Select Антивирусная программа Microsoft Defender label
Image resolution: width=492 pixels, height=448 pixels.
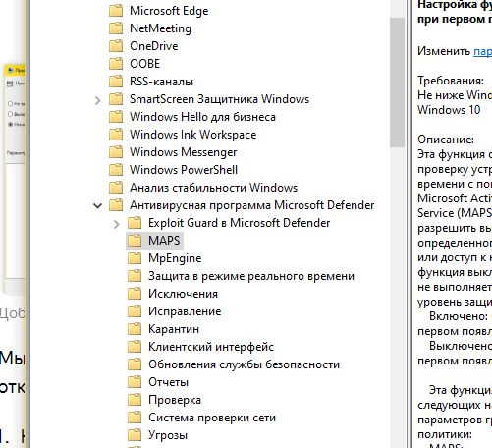tap(252, 205)
